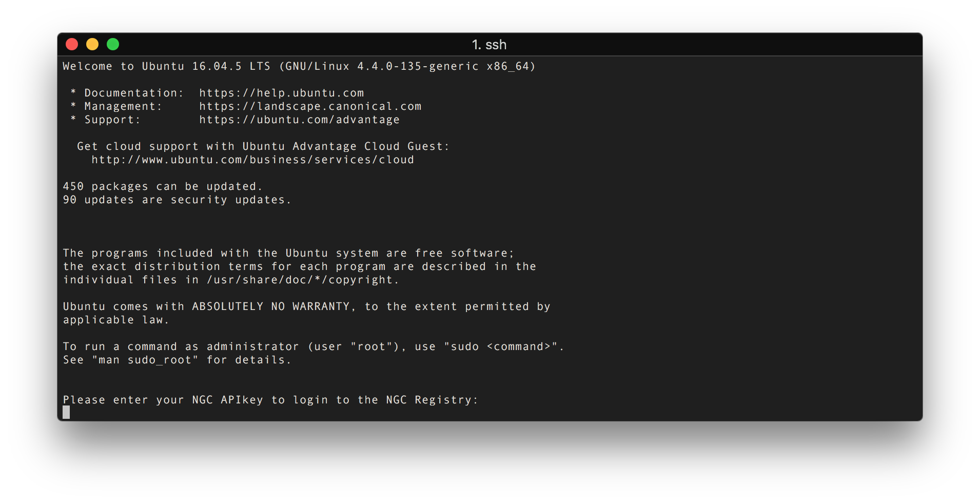Image resolution: width=980 pixels, height=503 pixels.
Task: Click the terminal cursor below the APIkey prompt
Action: 66,413
